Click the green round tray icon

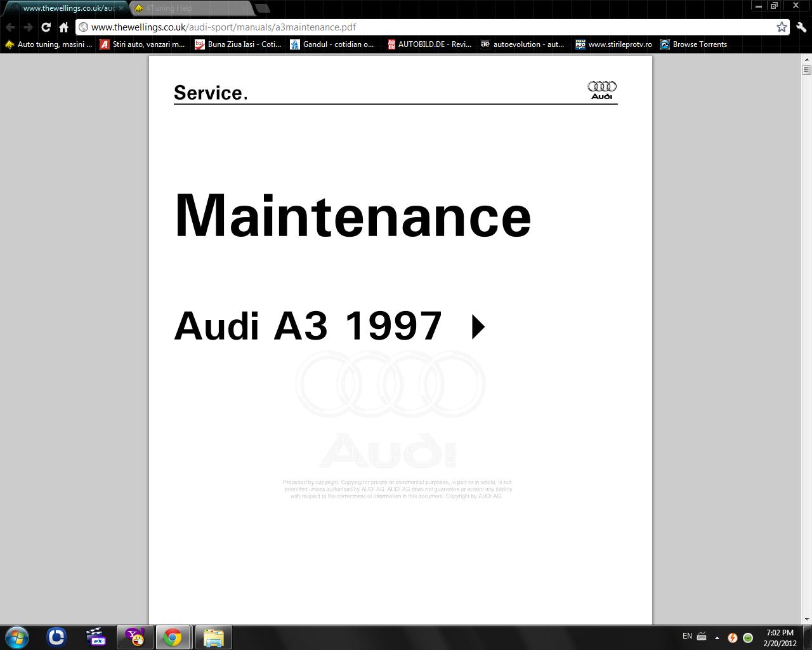tap(748, 638)
